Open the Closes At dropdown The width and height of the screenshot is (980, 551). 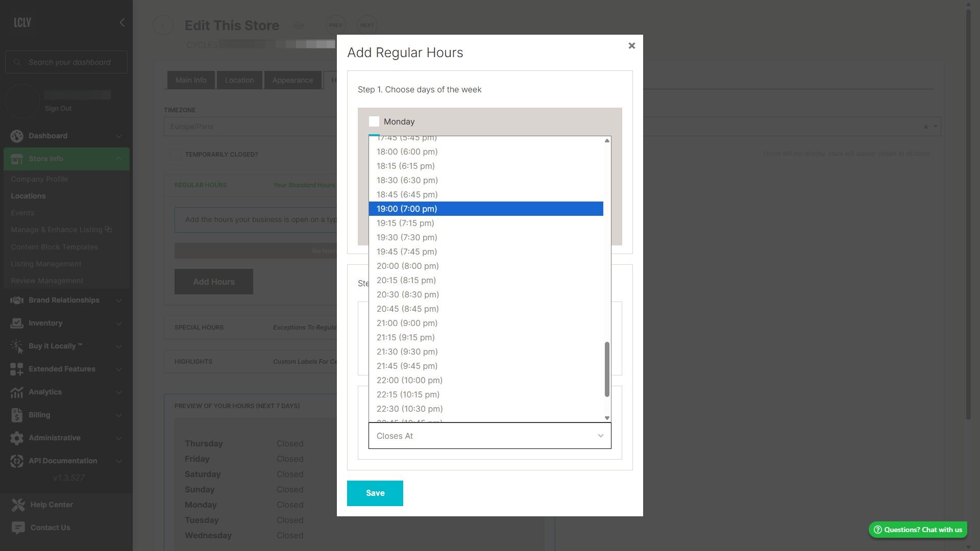490,436
